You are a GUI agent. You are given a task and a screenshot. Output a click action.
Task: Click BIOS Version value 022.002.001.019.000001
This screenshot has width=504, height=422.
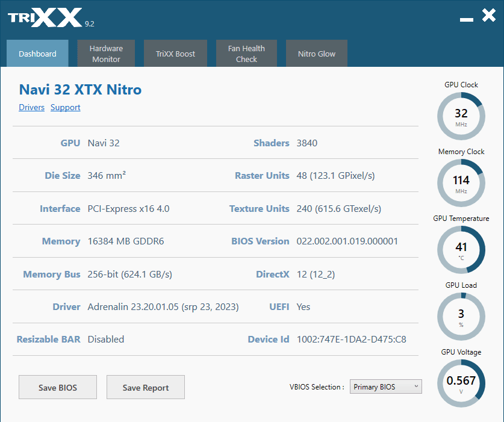tap(347, 241)
